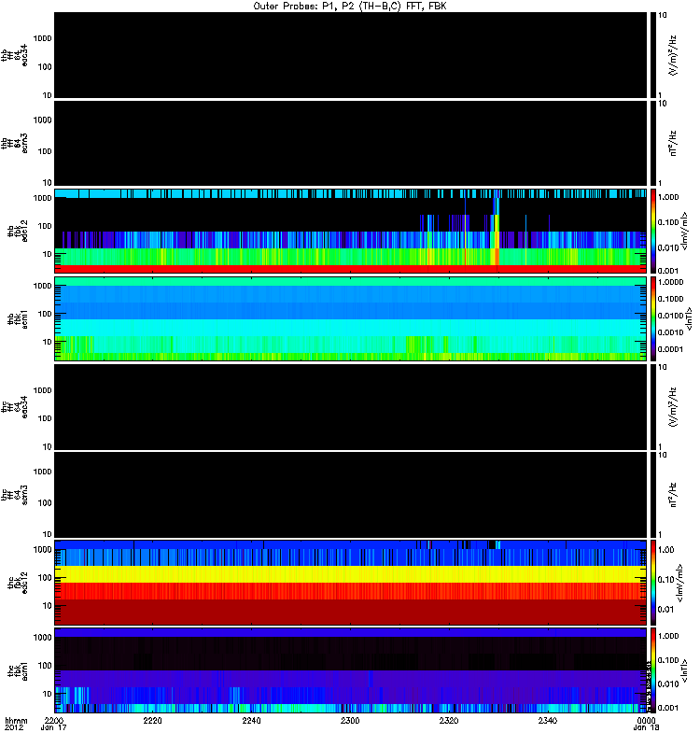Click the yellow burst in thb edc12 panel

point(497,238)
